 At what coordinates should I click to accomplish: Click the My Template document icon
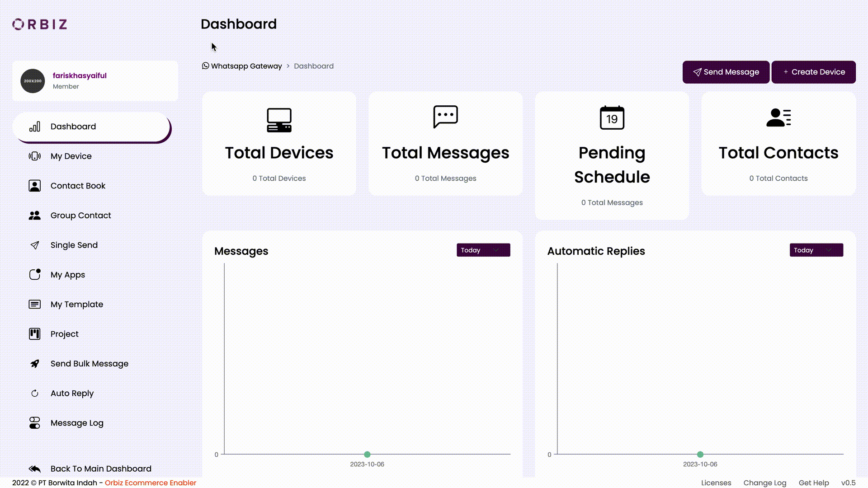point(35,304)
